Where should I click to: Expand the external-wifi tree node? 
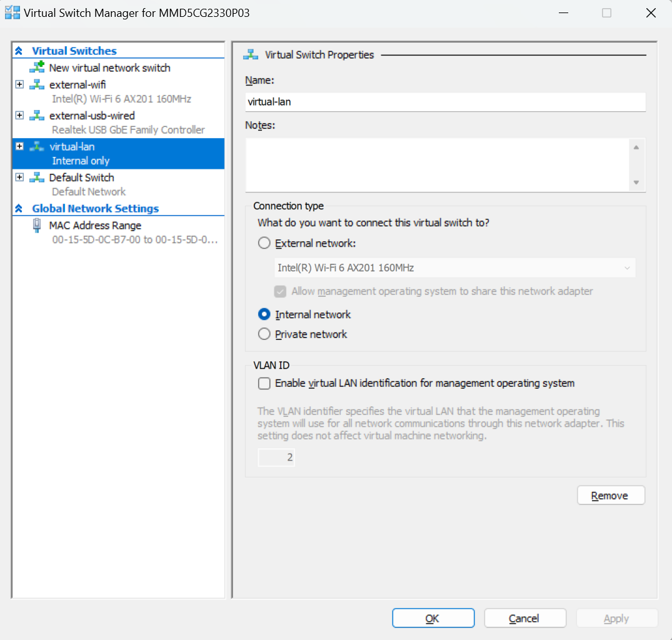(19, 84)
